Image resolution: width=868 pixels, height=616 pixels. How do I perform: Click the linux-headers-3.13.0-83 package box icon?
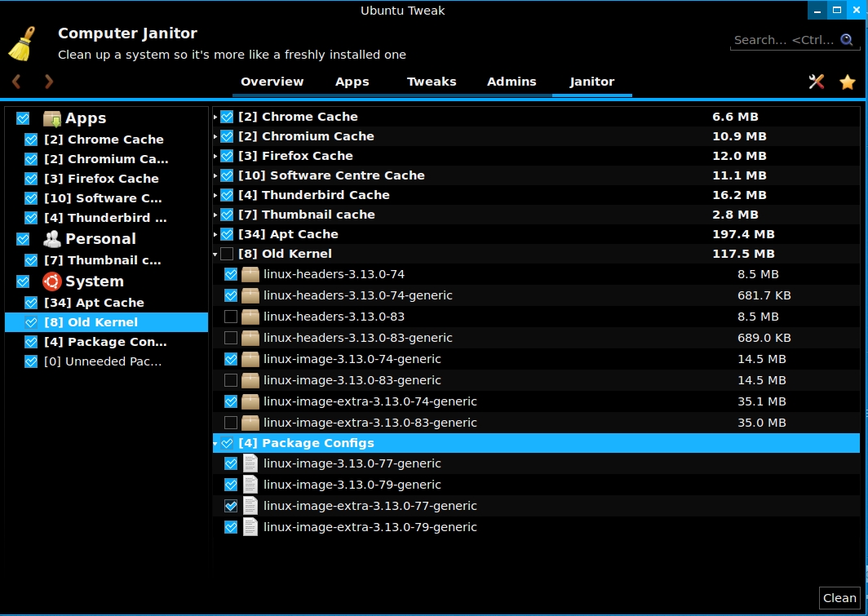coord(250,317)
